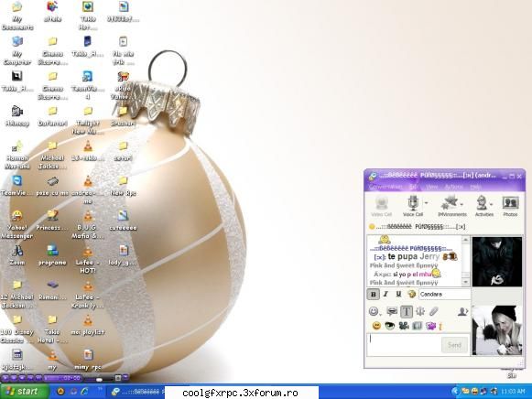The width and height of the screenshot is (532, 399).
Task: Click the orange quick launch icon beside start
Action: tap(60, 391)
